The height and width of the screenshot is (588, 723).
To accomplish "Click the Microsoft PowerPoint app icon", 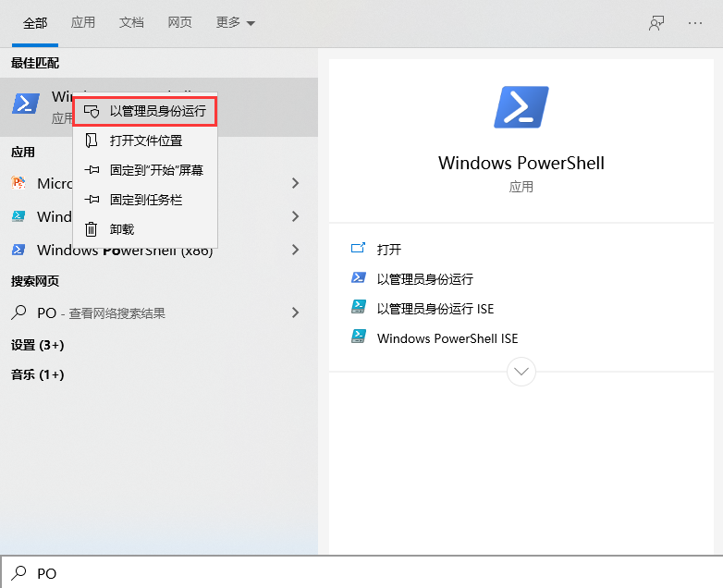I will 18,183.
